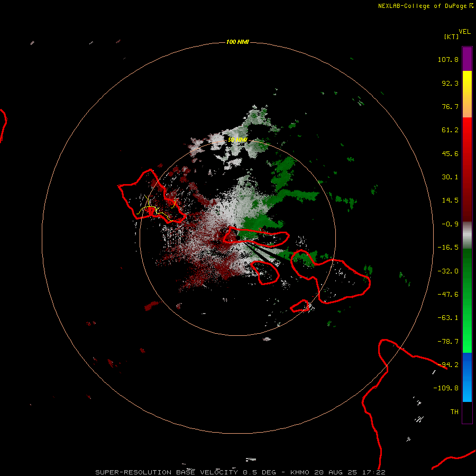Click the VEL label above the color bar
Viewport: 476px width, 476px height.
(x=464, y=31)
